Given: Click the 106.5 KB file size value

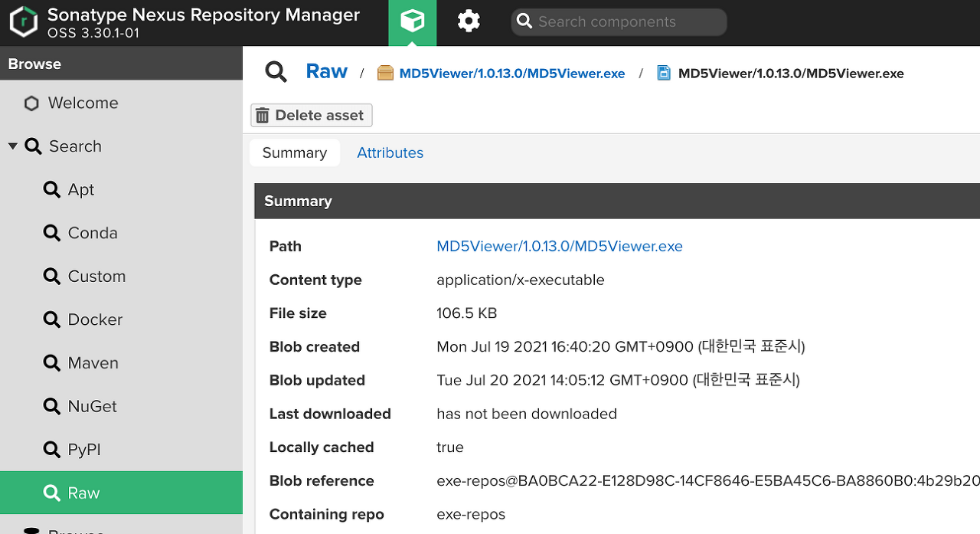Looking at the screenshot, I should tap(467, 313).
